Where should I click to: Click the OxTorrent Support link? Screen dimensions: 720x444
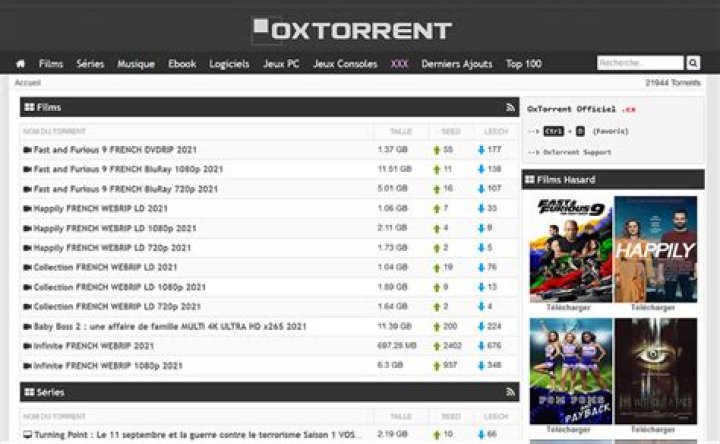click(x=577, y=152)
